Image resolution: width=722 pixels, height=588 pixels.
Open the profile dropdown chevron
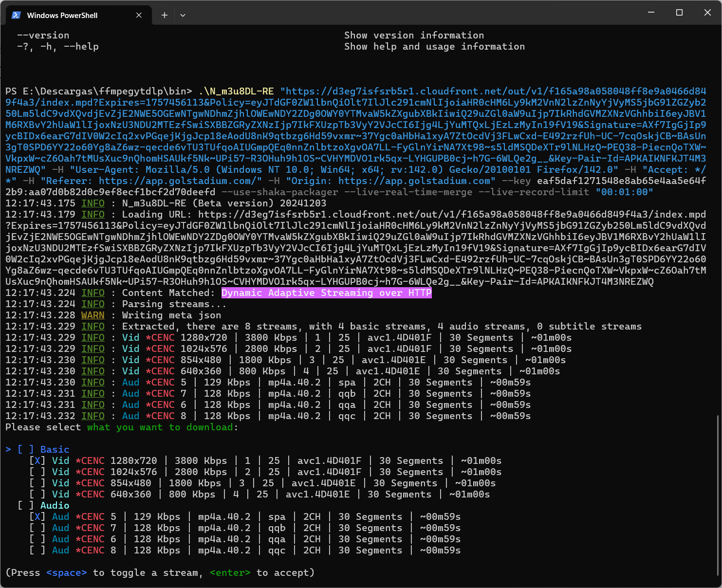[x=183, y=15]
